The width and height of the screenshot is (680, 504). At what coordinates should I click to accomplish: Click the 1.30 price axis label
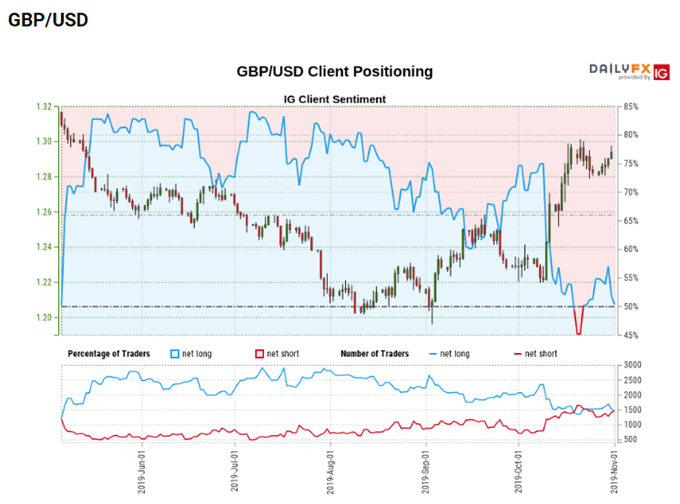(44, 141)
